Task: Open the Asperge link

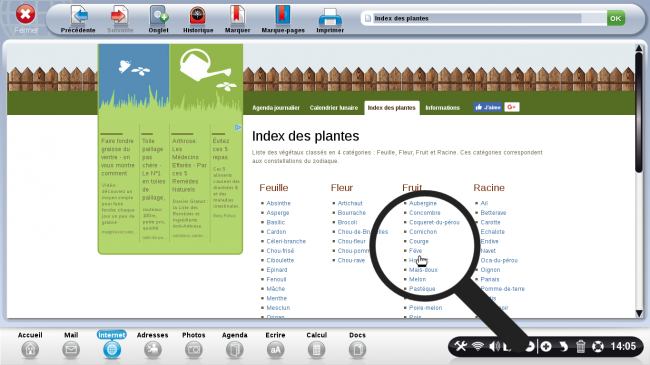Action: pyautogui.click(x=278, y=213)
